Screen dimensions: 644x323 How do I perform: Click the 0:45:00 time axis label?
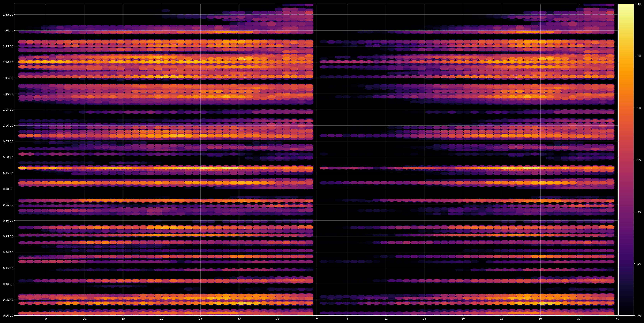8,173
